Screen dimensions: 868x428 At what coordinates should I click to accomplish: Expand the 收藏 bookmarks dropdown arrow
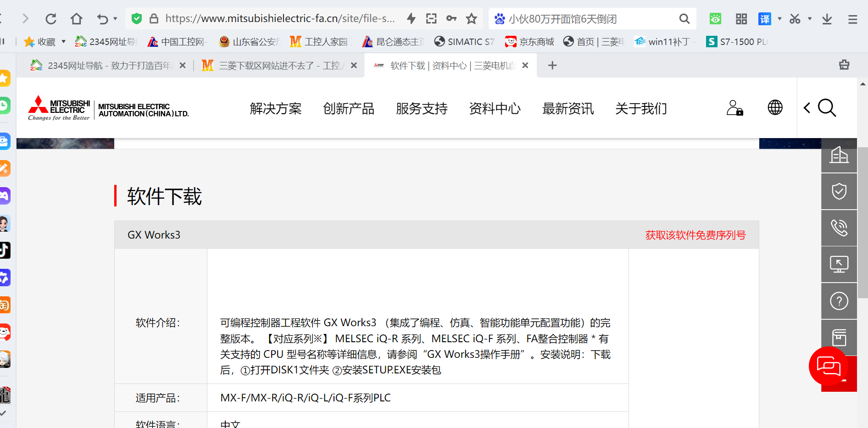pyautogui.click(x=64, y=42)
